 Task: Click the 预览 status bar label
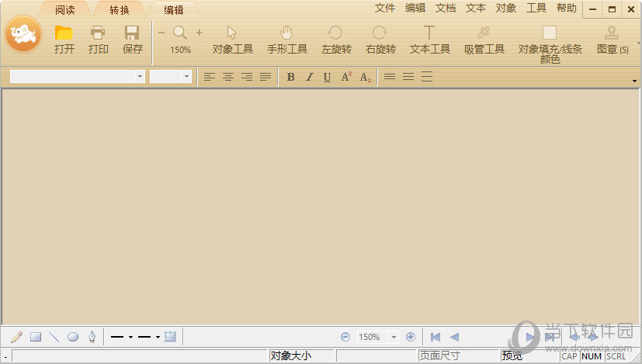(x=512, y=355)
